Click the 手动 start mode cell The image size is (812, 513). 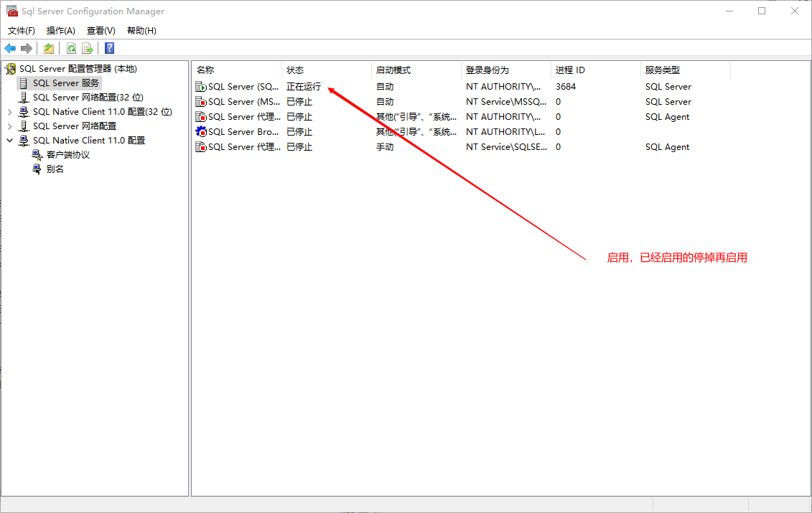[x=385, y=147]
